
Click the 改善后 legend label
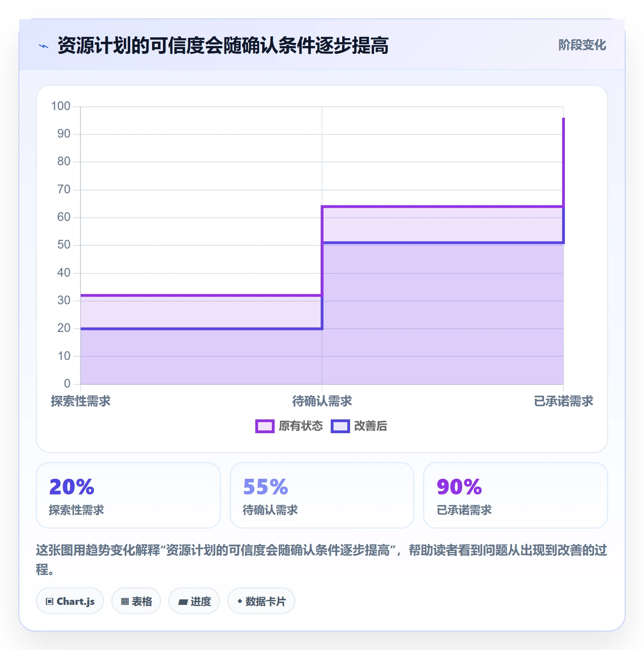click(x=371, y=426)
